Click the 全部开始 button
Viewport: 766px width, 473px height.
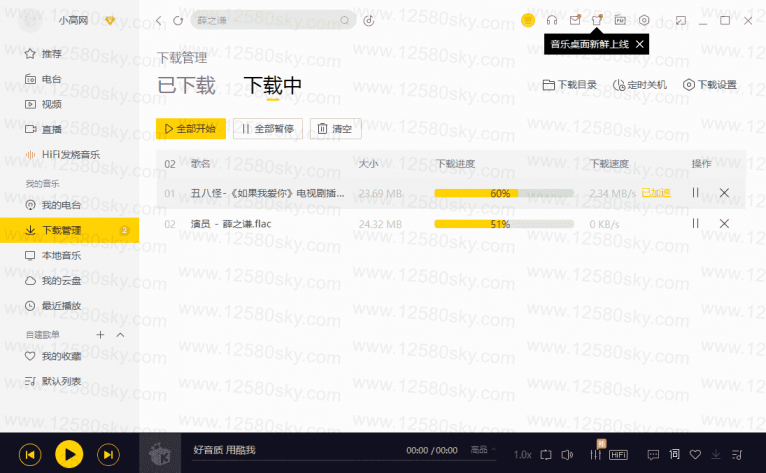coord(191,129)
